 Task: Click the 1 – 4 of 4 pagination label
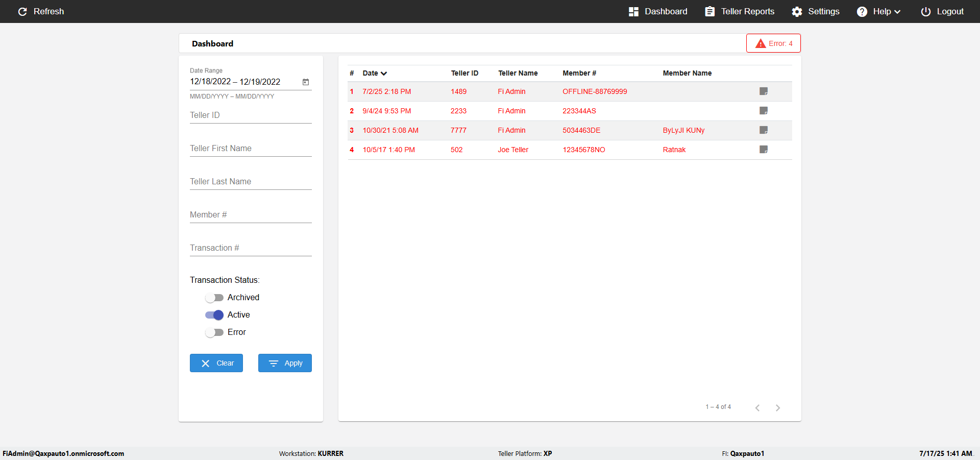tap(718, 407)
